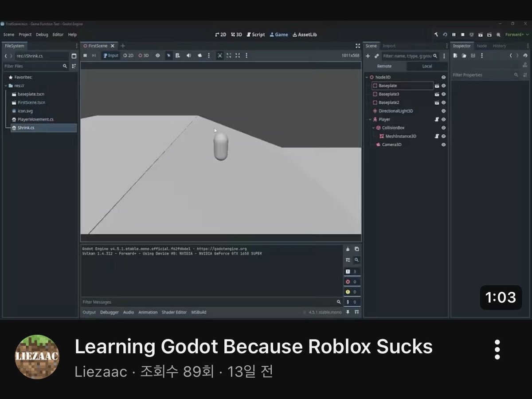
Task: Copy the output log contents icon
Action: tap(356, 249)
